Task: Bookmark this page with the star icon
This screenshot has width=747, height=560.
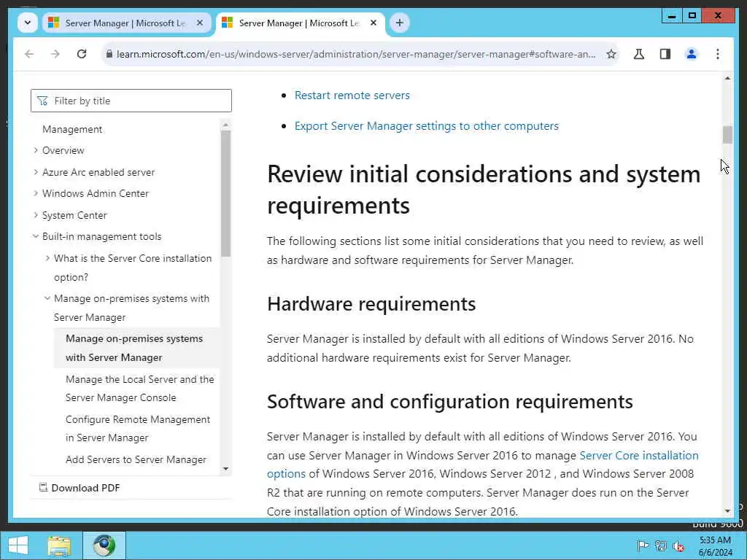Action: tap(611, 54)
